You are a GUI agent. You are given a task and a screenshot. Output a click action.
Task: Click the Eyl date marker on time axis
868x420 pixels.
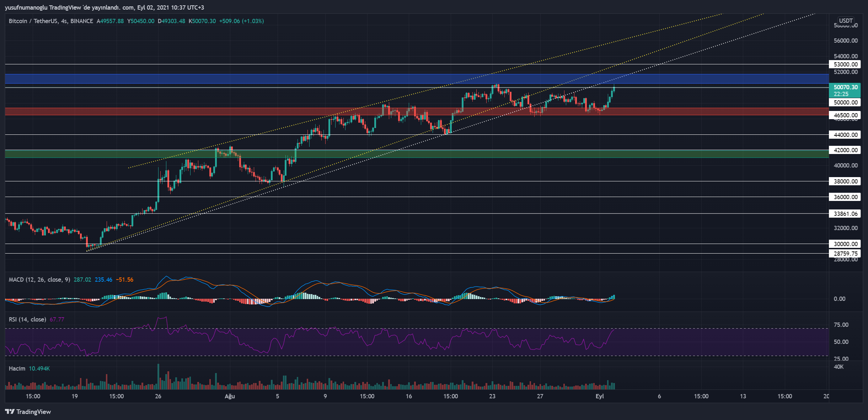600,396
